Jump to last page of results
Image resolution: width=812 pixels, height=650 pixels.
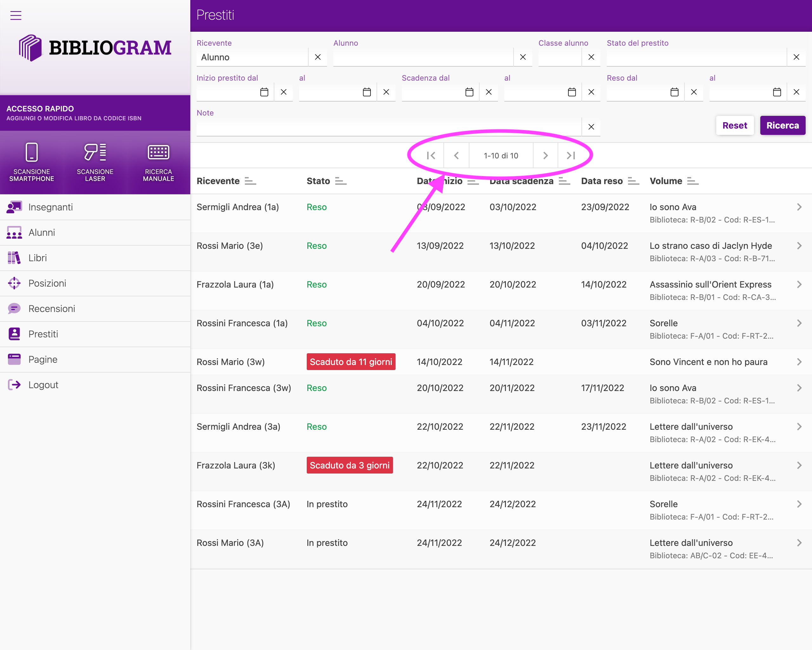[571, 156]
